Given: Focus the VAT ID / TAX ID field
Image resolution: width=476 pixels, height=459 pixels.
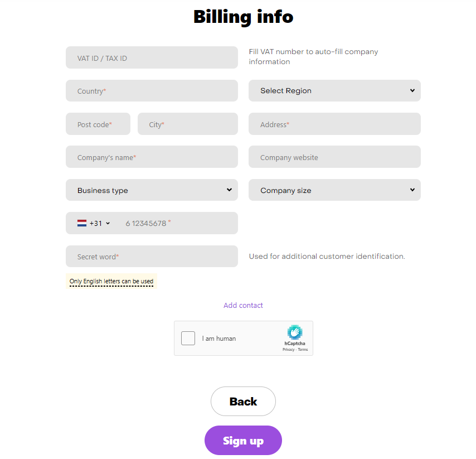Looking at the screenshot, I should (152, 58).
